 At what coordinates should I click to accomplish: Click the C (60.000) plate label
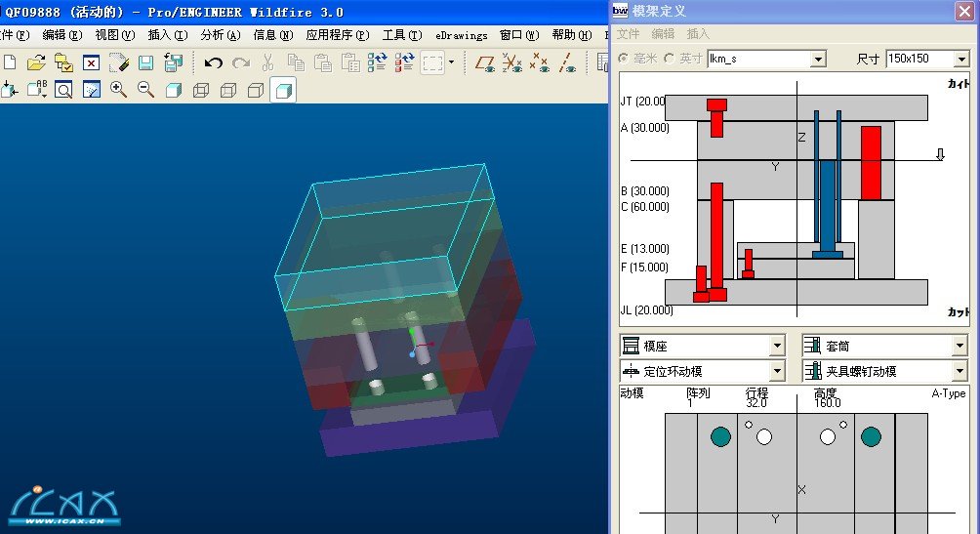coord(645,206)
